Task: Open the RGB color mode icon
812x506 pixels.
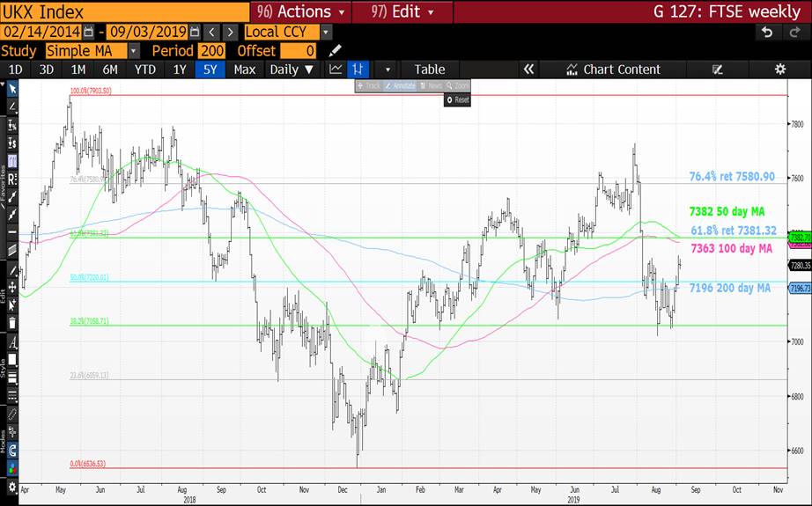Action: [12, 469]
